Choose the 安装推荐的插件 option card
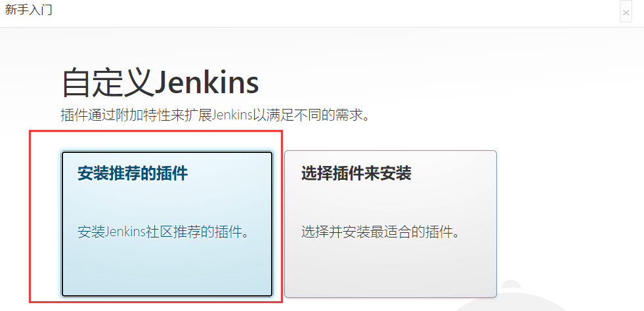 (167, 224)
